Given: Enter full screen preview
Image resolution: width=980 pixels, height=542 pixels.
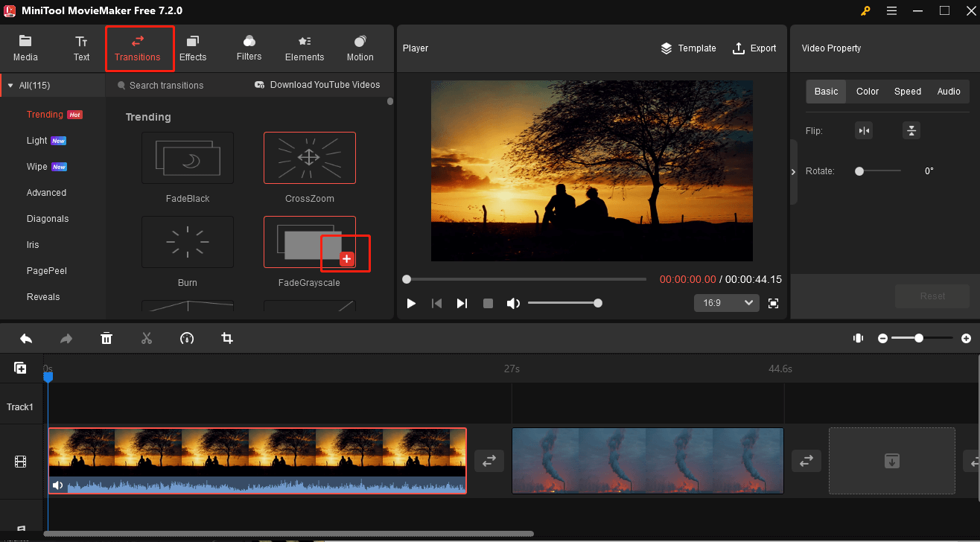Looking at the screenshot, I should [x=774, y=303].
